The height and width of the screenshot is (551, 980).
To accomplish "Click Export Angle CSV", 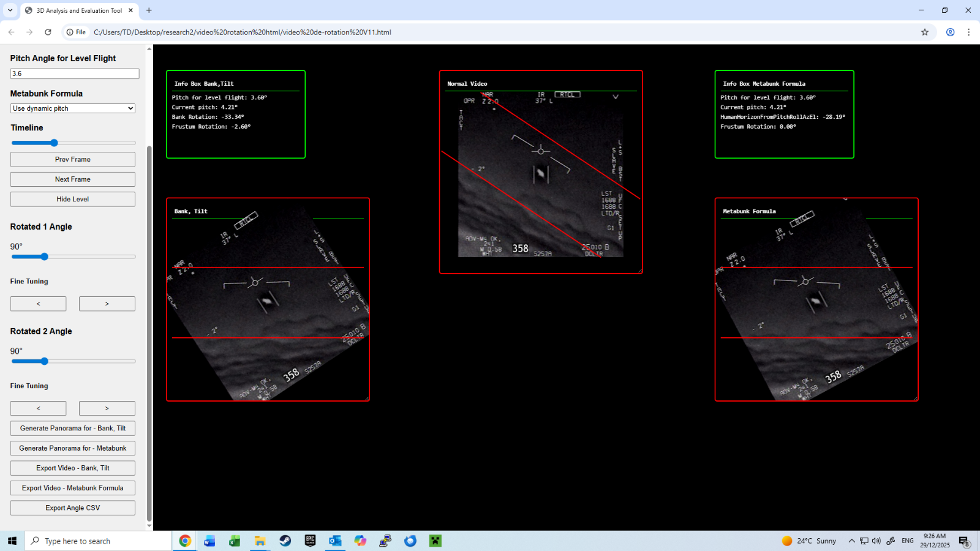I will click(72, 508).
